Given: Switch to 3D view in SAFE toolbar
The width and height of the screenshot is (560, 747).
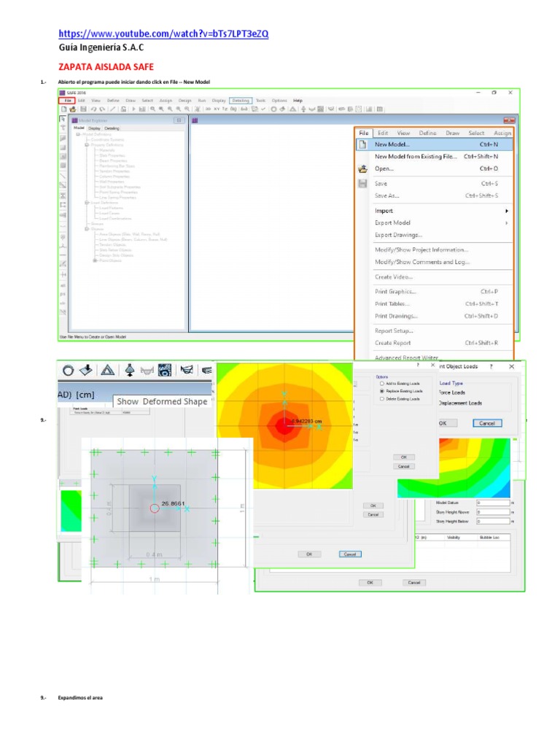Looking at the screenshot, I should [208, 109].
